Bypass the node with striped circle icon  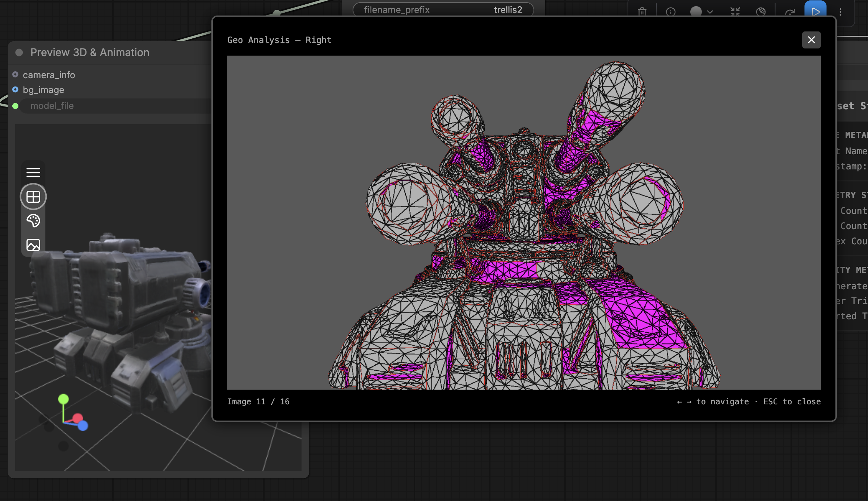pyautogui.click(x=761, y=12)
